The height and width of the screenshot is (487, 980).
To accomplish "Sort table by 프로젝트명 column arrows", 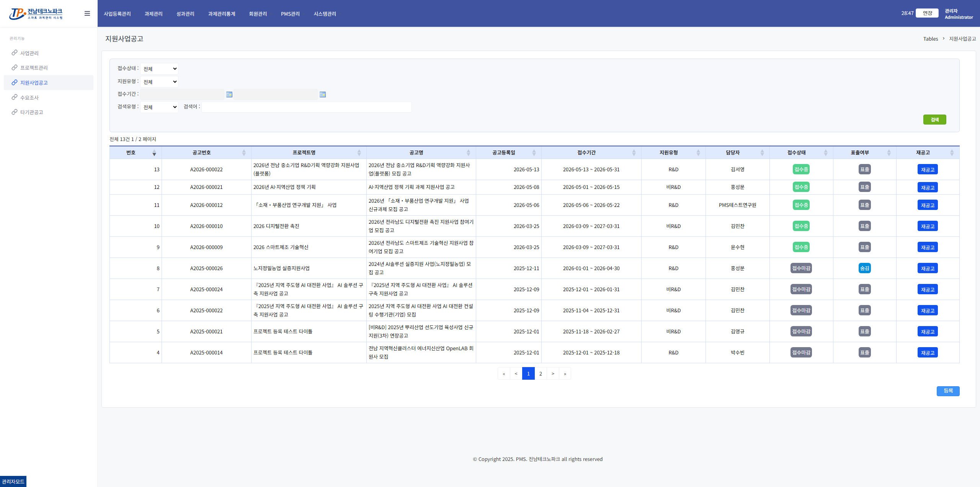I will (x=359, y=153).
